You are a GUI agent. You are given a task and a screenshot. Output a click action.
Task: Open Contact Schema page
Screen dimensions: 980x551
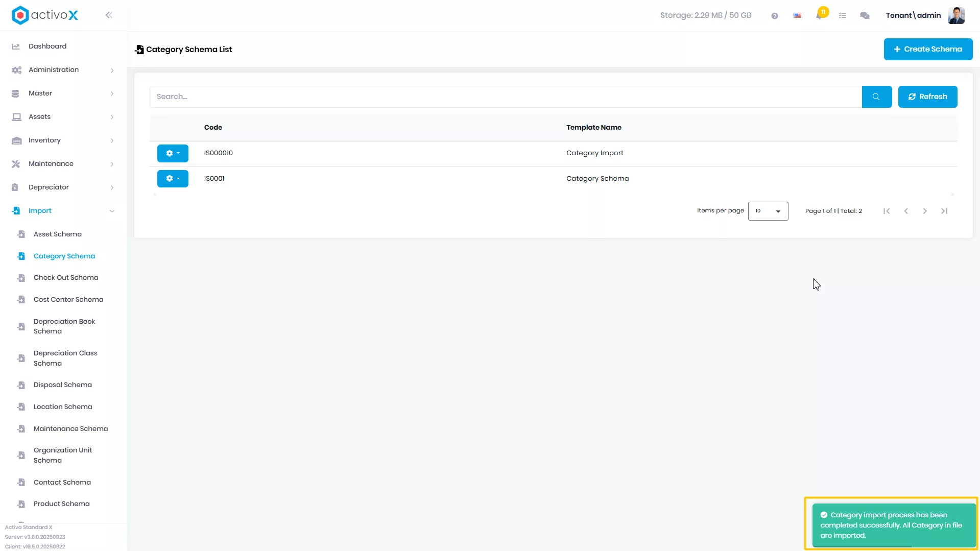click(x=63, y=483)
